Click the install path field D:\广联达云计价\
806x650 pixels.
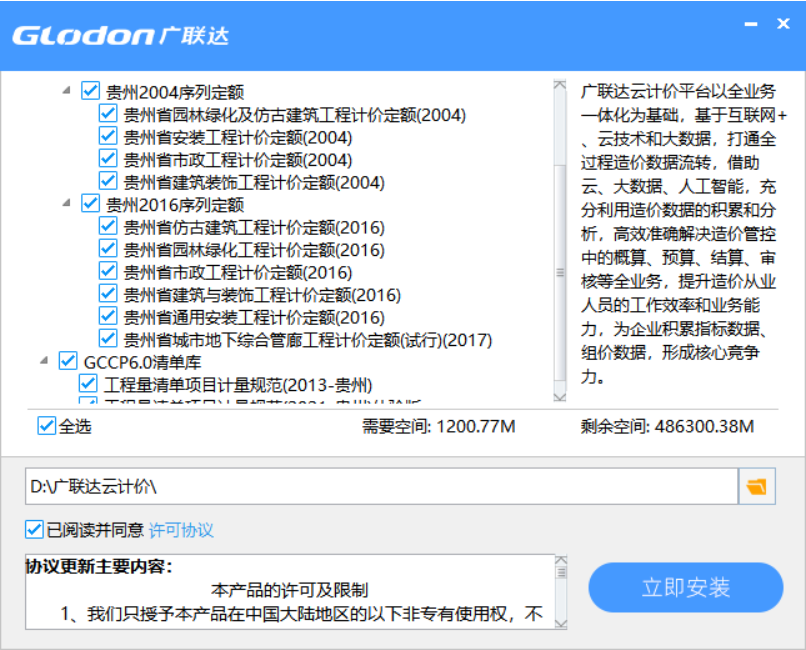(381, 486)
